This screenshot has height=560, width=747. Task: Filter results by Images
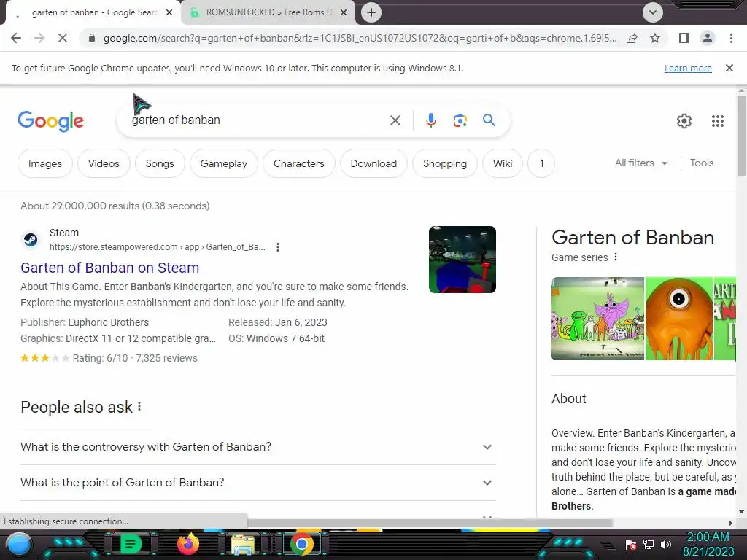click(x=44, y=163)
